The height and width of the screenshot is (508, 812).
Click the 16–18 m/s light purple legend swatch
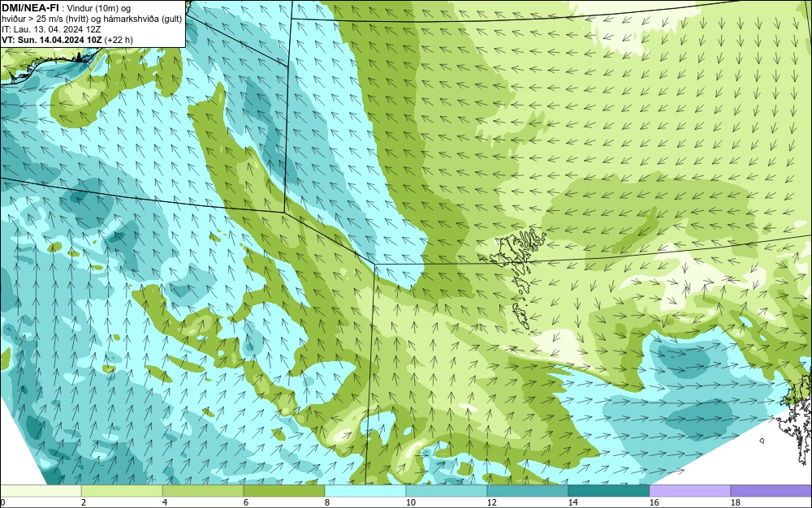pyautogui.click(x=689, y=491)
